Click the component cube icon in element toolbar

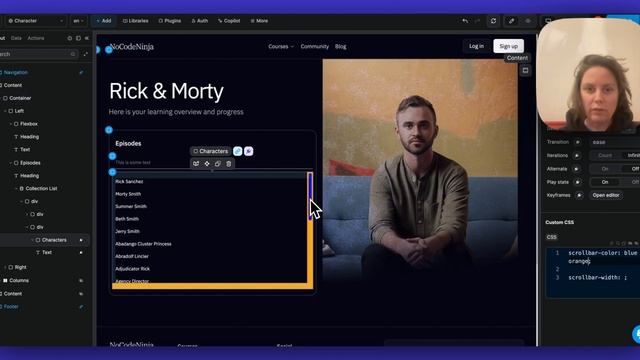tap(196, 164)
